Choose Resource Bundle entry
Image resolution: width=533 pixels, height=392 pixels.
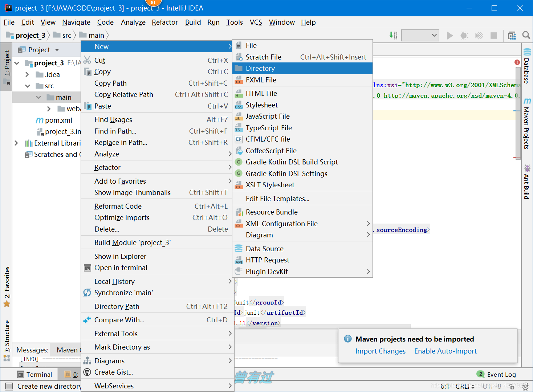[x=302, y=212]
